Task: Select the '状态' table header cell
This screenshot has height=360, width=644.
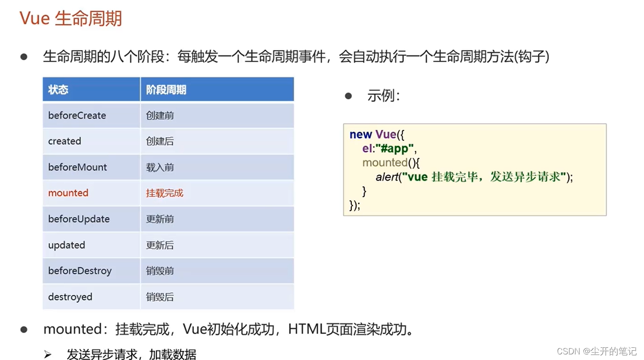Action: (91, 90)
